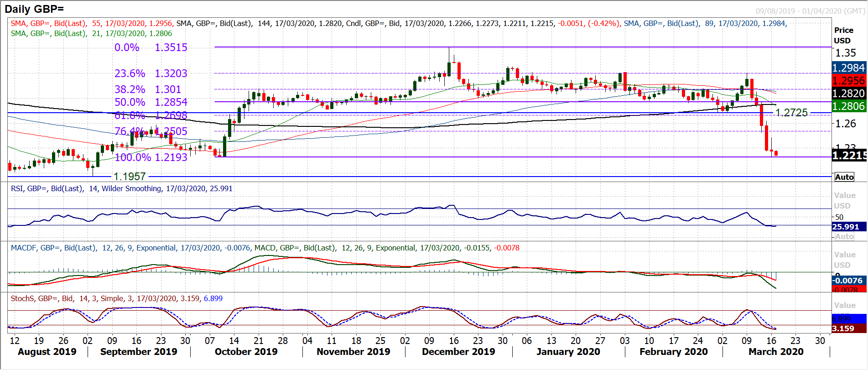The image size is (868, 370).
Task: Select the Fibonacci 100.0% 1.2193 label
Action: 151,157
